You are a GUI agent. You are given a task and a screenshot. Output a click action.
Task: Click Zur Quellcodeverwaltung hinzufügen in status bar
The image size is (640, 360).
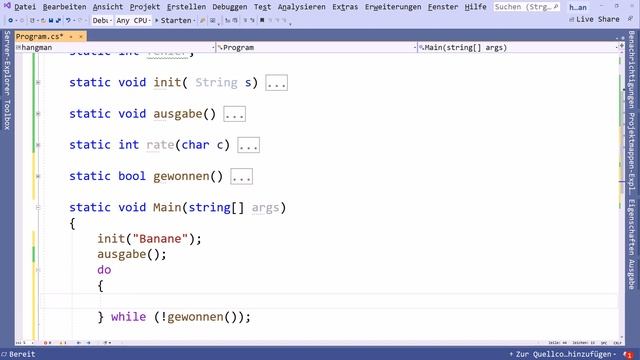point(562,354)
